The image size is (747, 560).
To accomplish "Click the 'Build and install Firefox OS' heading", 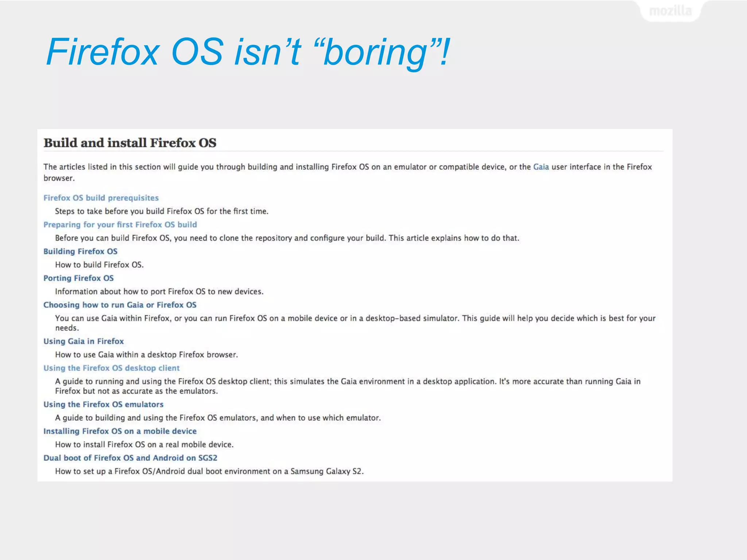I will (x=130, y=143).
